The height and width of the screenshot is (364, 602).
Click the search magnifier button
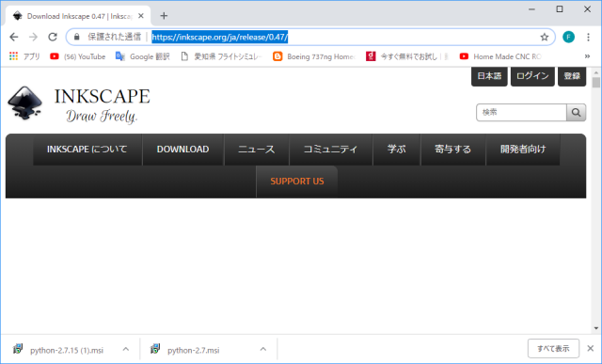click(576, 113)
